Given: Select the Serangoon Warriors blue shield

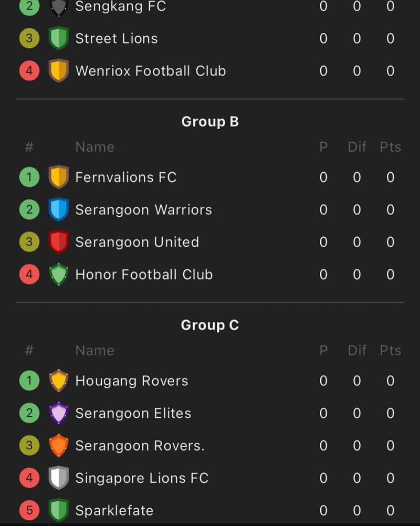Looking at the screenshot, I should [x=59, y=209].
